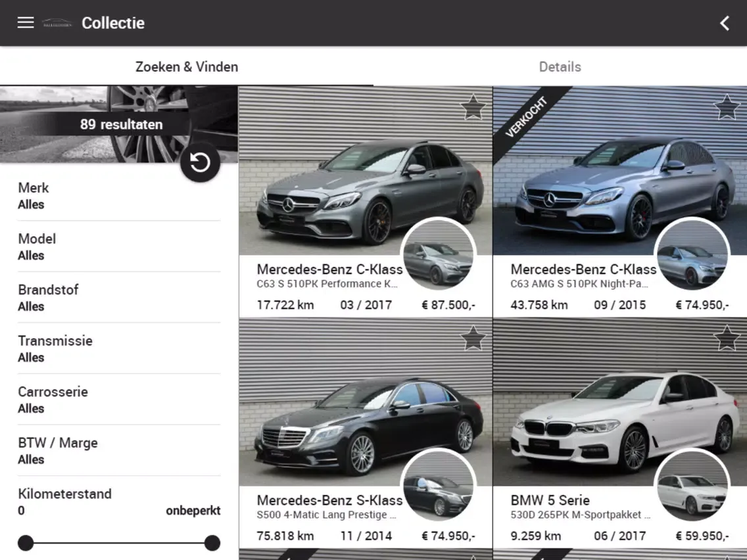This screenshot has height=560, width=747.
Task: Click the round thumbnail of C63 AMG S Night
Action: point(692,255)
